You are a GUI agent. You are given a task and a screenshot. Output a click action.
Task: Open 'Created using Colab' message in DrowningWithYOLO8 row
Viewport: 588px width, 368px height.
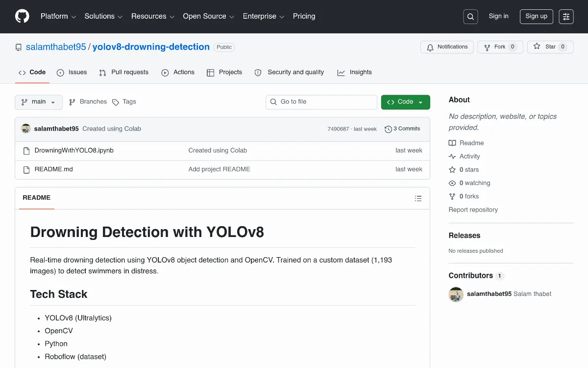point(218,151)
